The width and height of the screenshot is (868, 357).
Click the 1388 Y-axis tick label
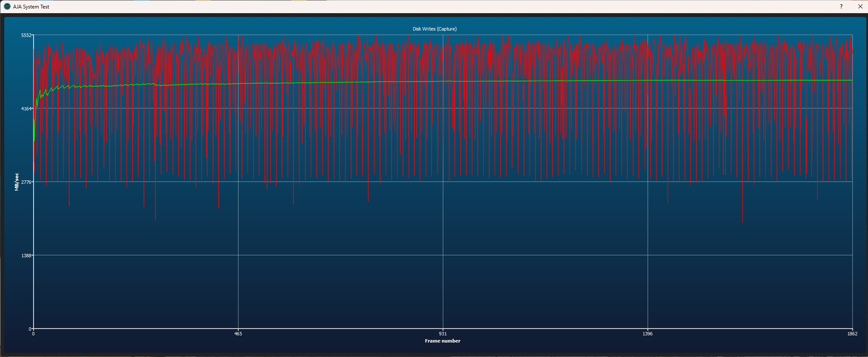26,256
